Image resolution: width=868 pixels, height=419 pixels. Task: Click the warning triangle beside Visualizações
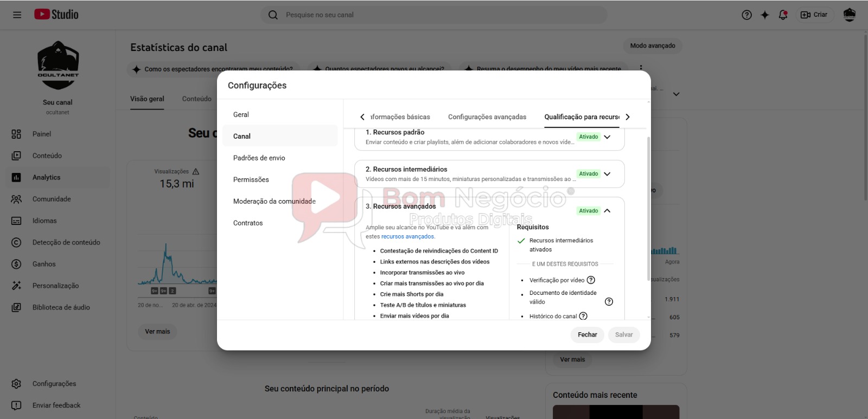(x=196, y=172)
